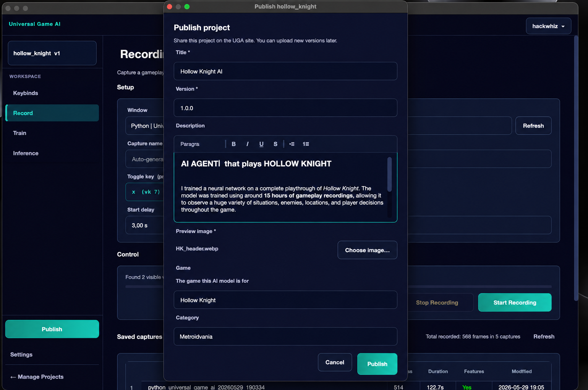Insert a bulleted list in description
Viewport: 588px width, 390px height.
pyautogui.click(x=292, y=144)
